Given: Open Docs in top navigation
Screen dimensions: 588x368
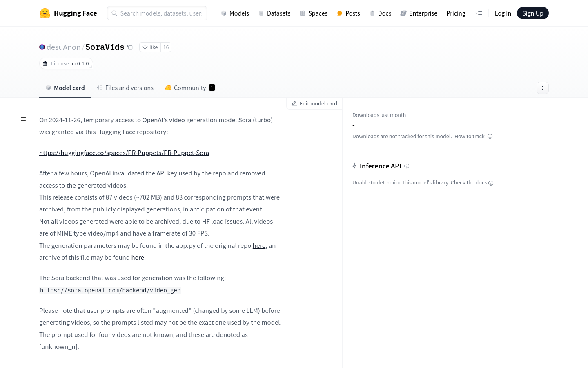Looking at the screenshot, I should point(380,13).
